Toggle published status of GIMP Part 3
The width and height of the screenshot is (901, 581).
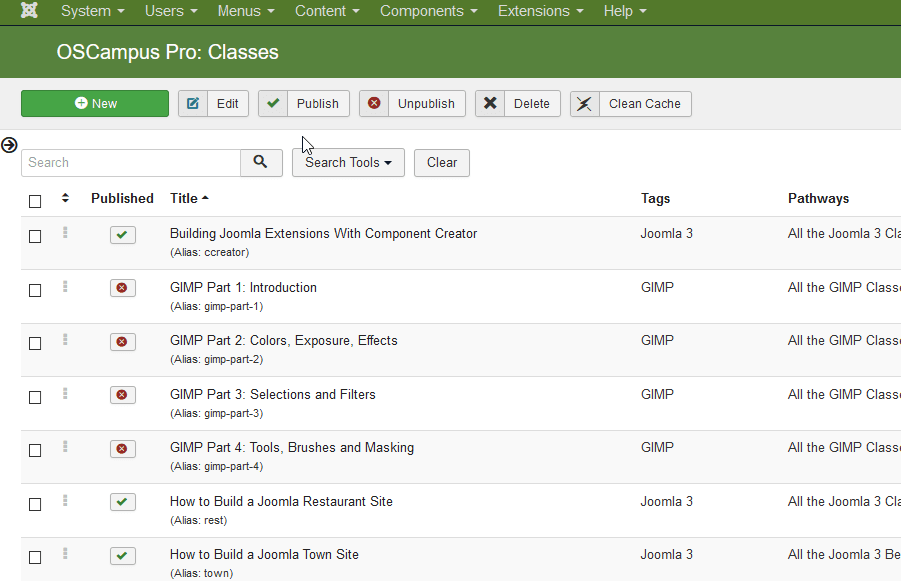tap(123, 395)
